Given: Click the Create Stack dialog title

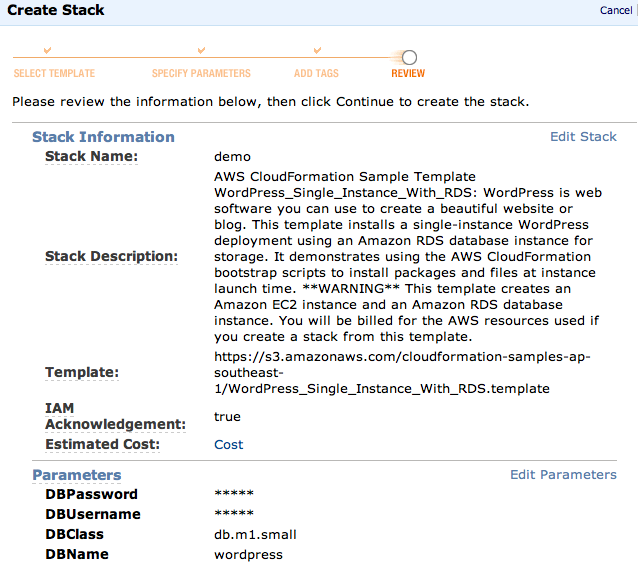Looking at the screenshot, I should (56, 10).
